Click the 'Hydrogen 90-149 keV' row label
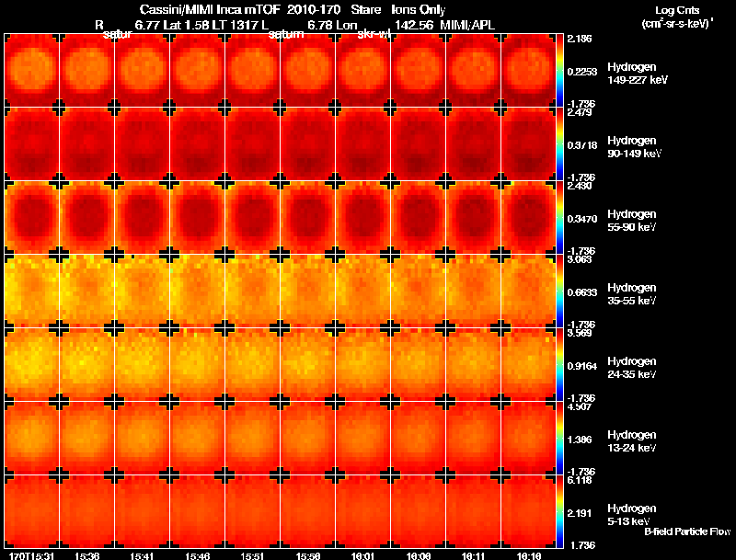The height and width of the screenshot is (560, 736). (x=634, y=147)
